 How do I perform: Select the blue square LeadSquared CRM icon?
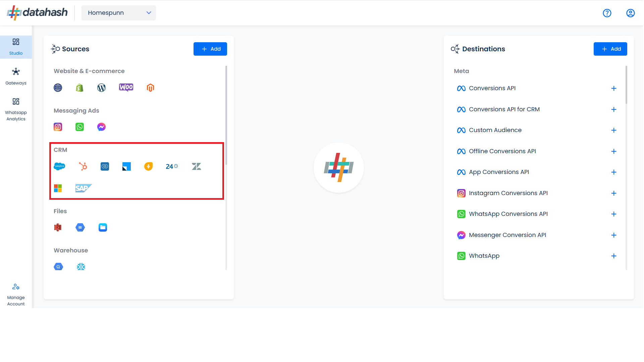pos(126,167)
